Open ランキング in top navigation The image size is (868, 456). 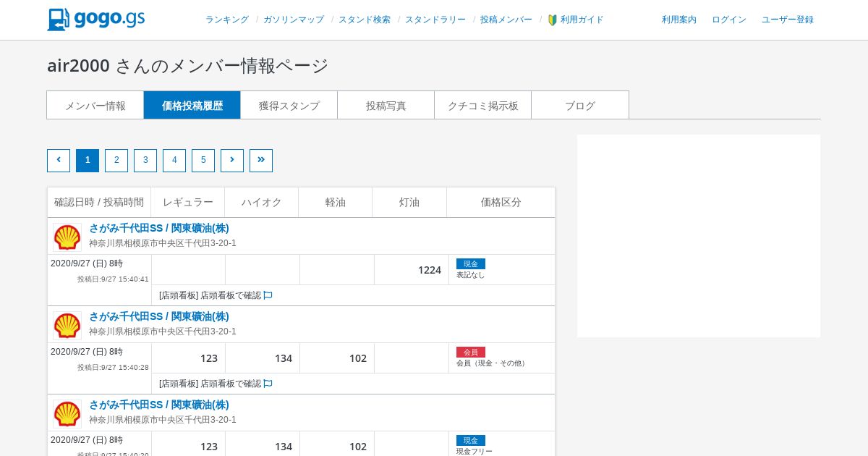click(x=227, y=20)
